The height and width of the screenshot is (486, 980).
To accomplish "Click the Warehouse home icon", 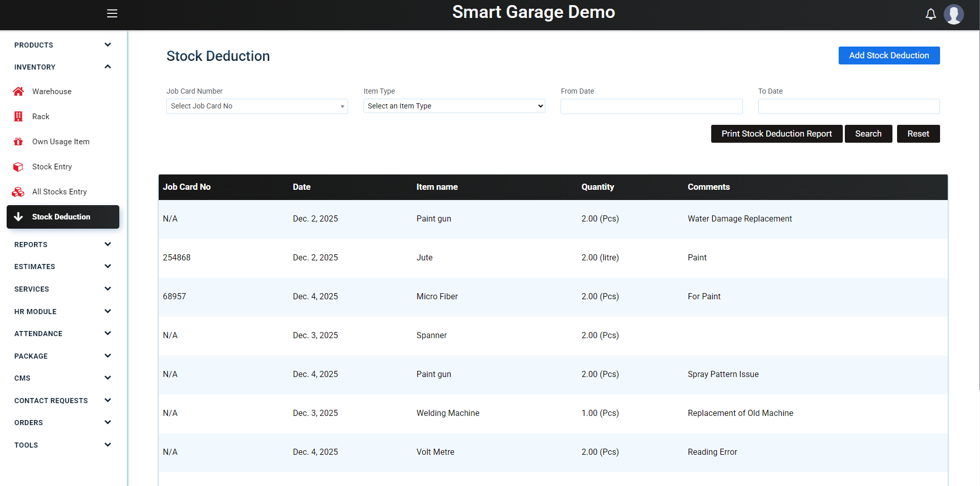I will pyautogui.click(x=18, y=92).
